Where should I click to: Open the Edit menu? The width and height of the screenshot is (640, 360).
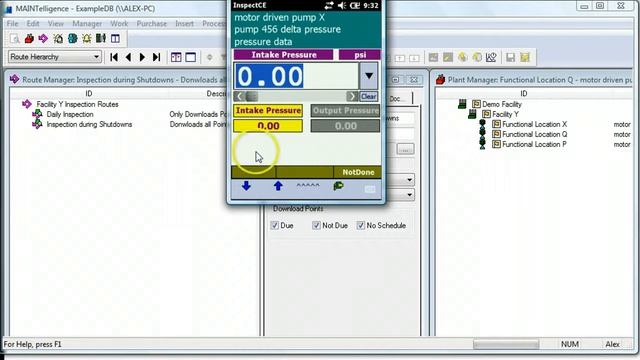pyautogui.click(x=33, y=24)
